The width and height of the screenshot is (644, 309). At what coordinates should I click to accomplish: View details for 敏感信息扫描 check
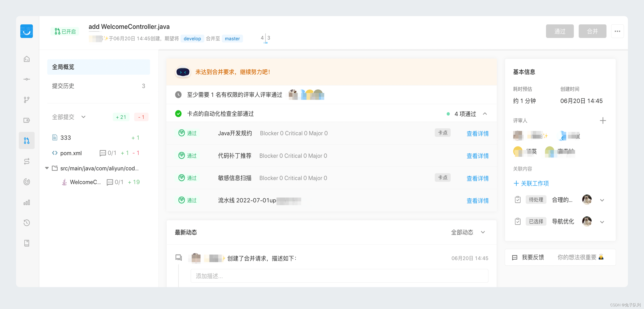477,178
